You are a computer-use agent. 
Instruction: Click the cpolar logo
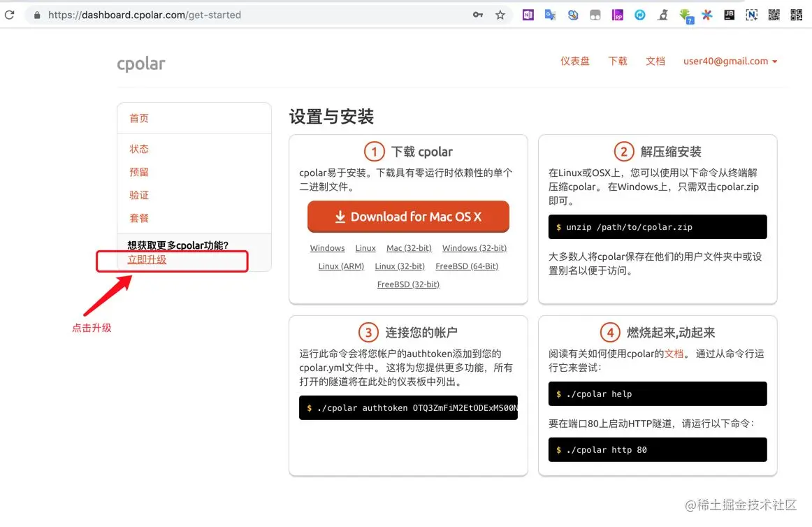(x=141, y=64)
